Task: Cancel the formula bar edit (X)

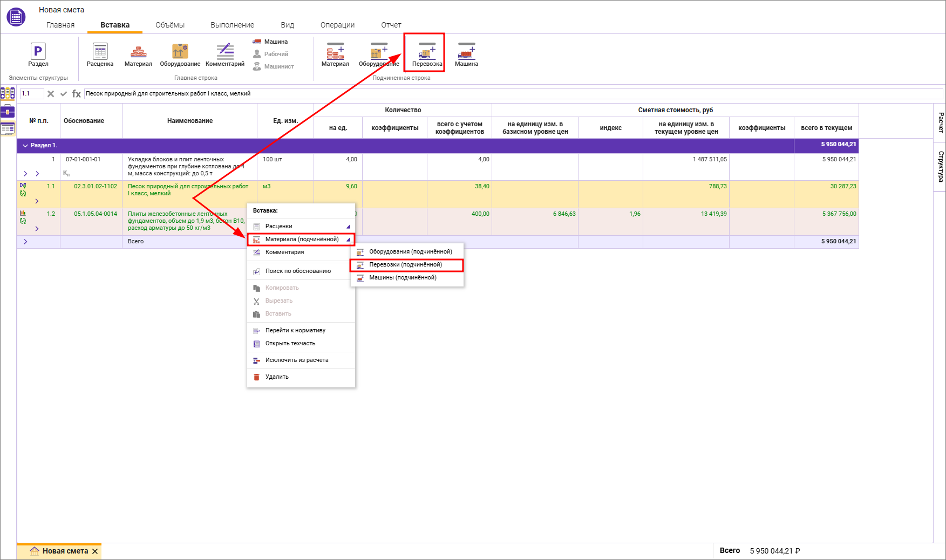Action: coord(51,94)
